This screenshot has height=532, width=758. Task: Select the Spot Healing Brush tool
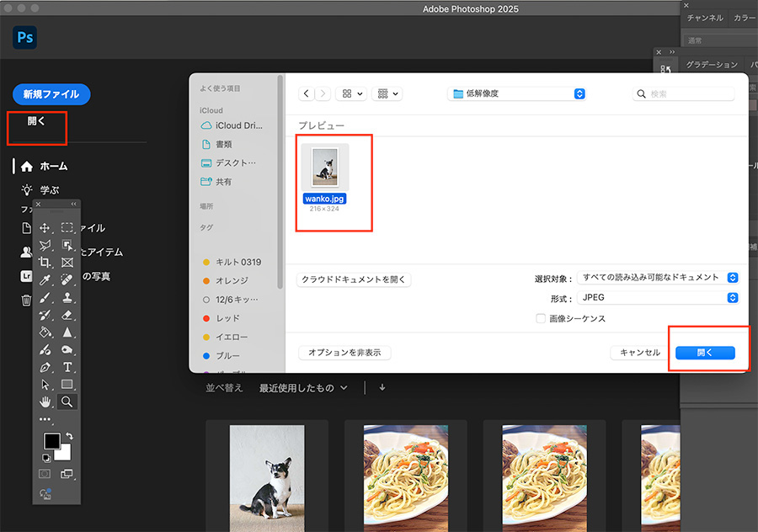tap(67, 279)
